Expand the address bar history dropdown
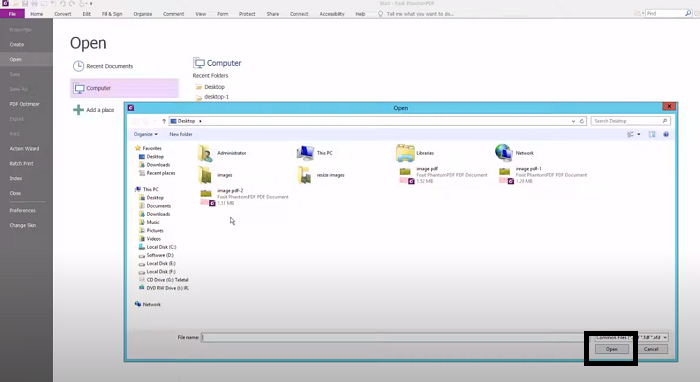Image resolution: width=700 pixels, height=382 pixels. coord(573,121)
